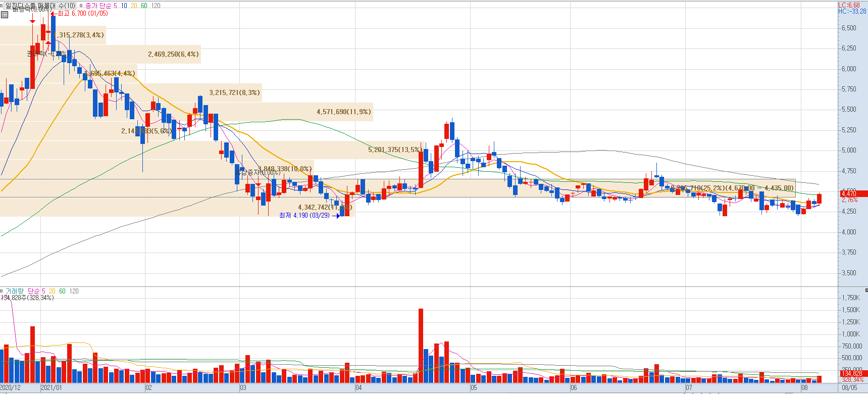Click the LC:6.68 readout
The image size is (868, 394).
[x=849, y=5]
